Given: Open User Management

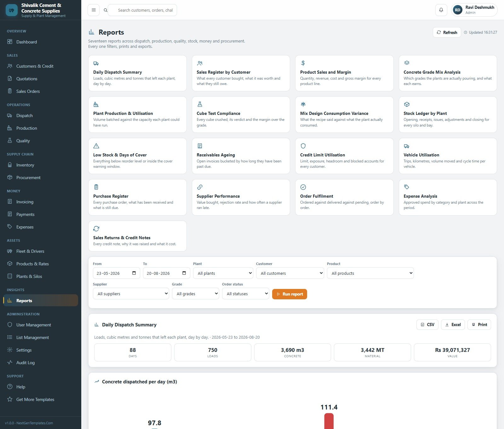Looking at the screenshot, I should click(x=41, y=325).
